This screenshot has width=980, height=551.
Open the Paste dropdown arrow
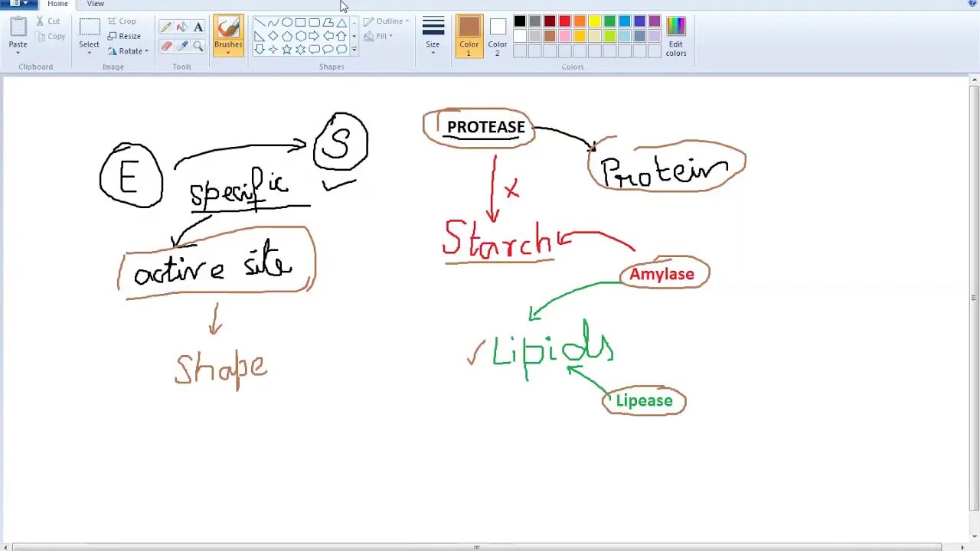pos(18,53)
